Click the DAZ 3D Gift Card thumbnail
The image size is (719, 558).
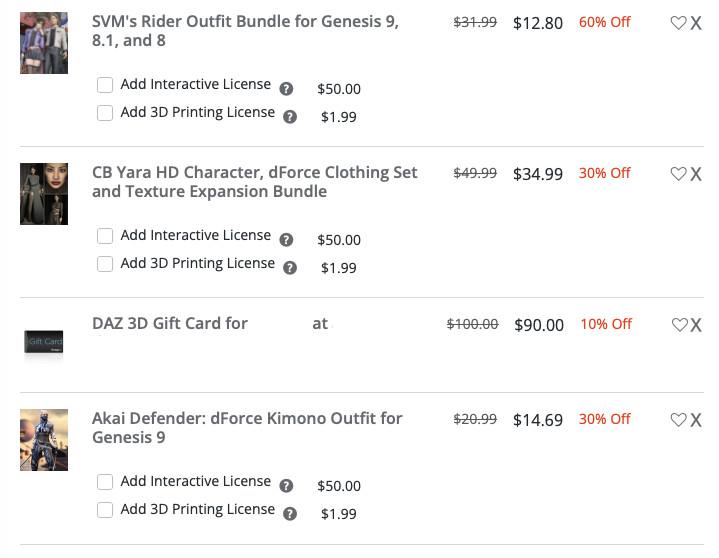pos(44,343)
